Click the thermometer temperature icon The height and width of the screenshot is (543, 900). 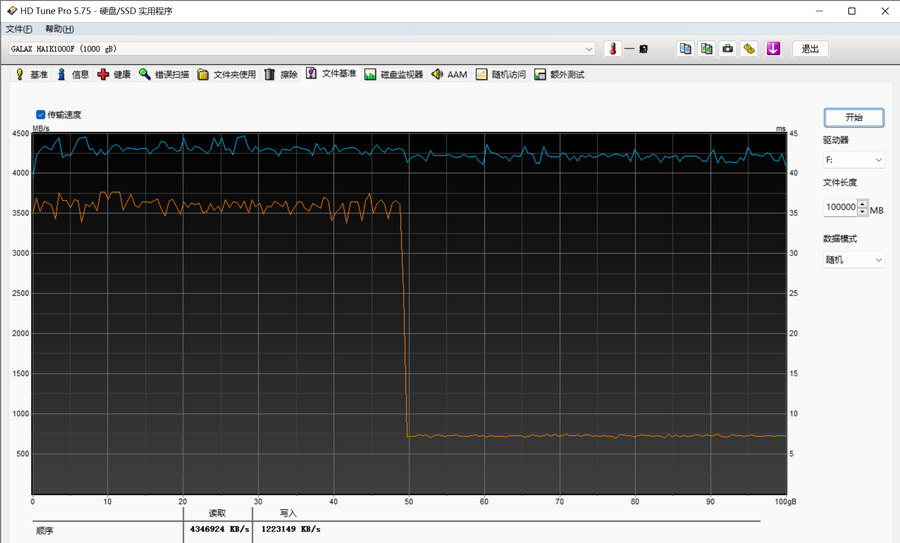pyautogui.click(x=612, y=49)
